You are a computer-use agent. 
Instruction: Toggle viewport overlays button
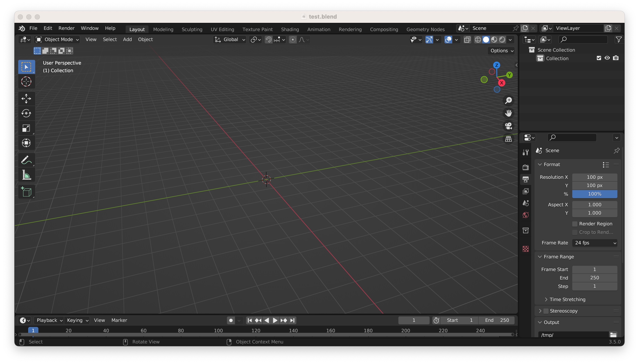coord(448,40)
